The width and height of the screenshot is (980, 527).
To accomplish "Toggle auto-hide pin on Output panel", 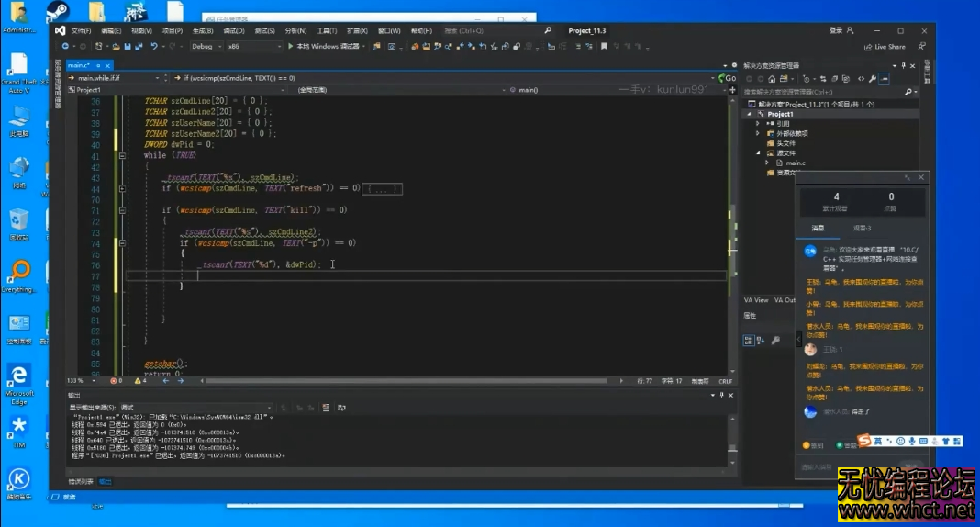I will (721, 396).
